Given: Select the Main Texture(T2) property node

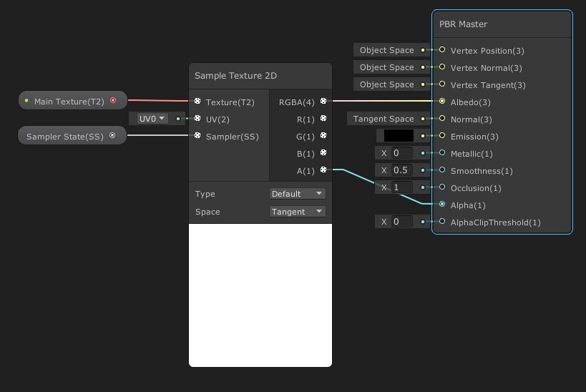Looking at the screenshot, I should 73,101.
